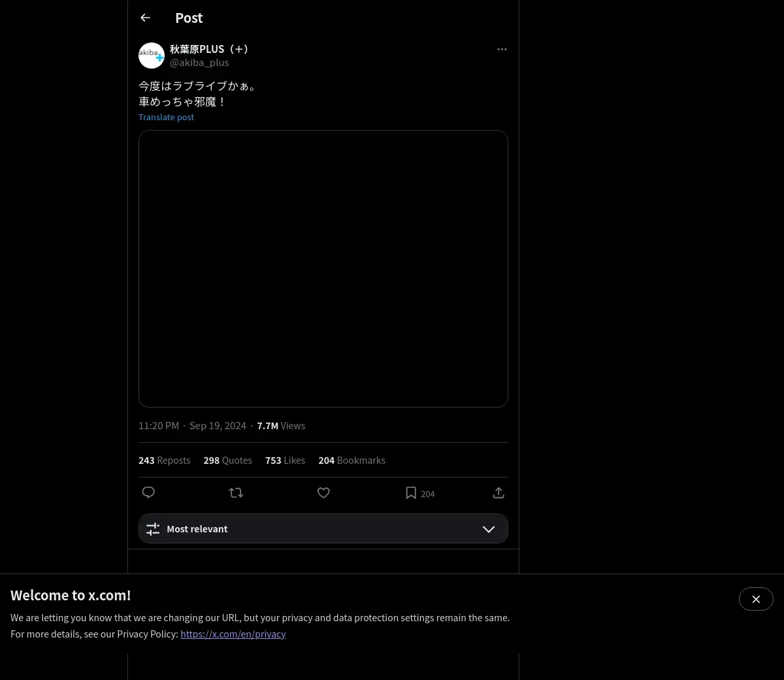
Task: Open the x.com privacy policy link
Action: [x=233, y=634]
